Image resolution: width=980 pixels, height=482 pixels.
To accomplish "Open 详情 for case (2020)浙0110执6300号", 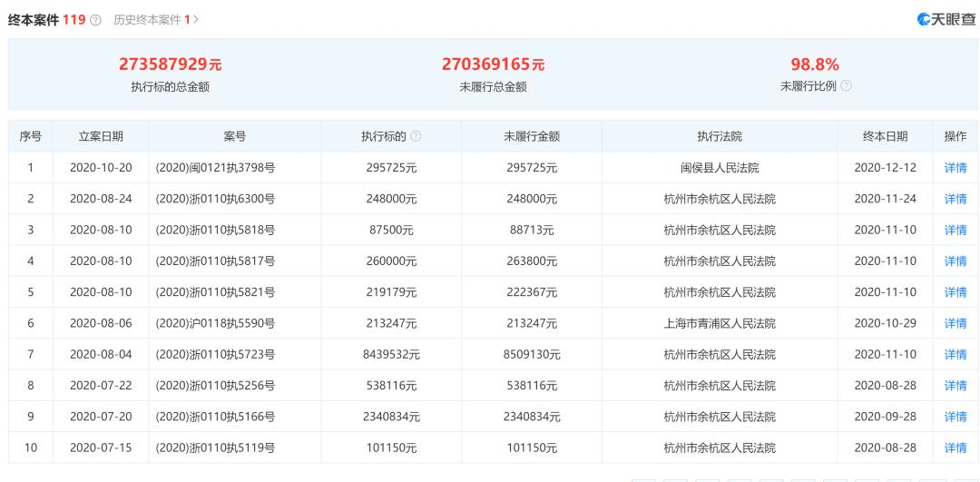I will pos(955,199).
